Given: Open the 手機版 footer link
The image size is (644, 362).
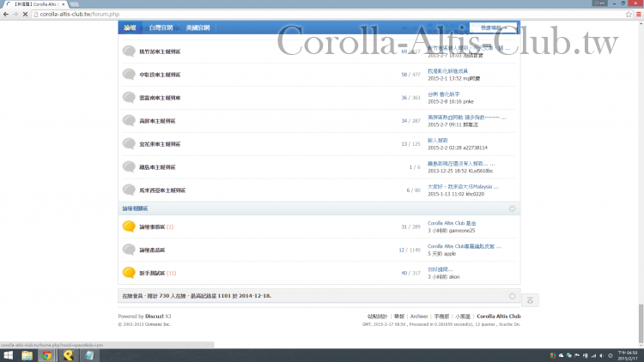Looking at the screenshot, I should point(441,317).
